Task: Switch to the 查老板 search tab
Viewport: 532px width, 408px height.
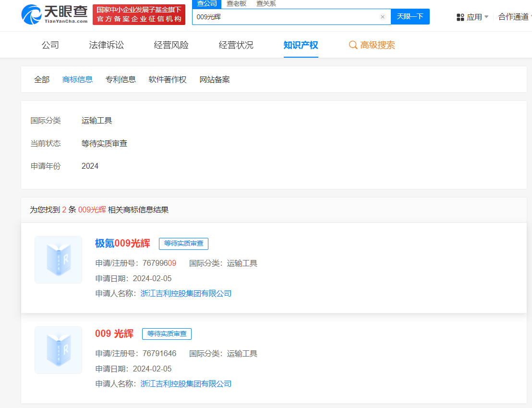Action: tap(236, 4)
